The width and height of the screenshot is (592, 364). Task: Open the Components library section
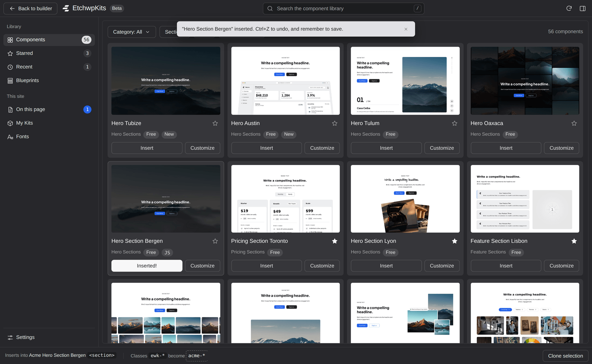(x=49, y=40)
